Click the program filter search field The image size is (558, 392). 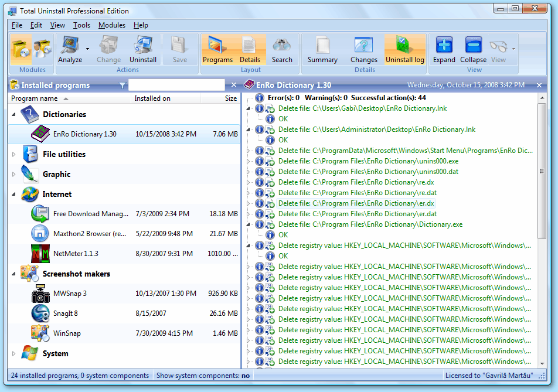pyautogui.click(x=176, y=85)
